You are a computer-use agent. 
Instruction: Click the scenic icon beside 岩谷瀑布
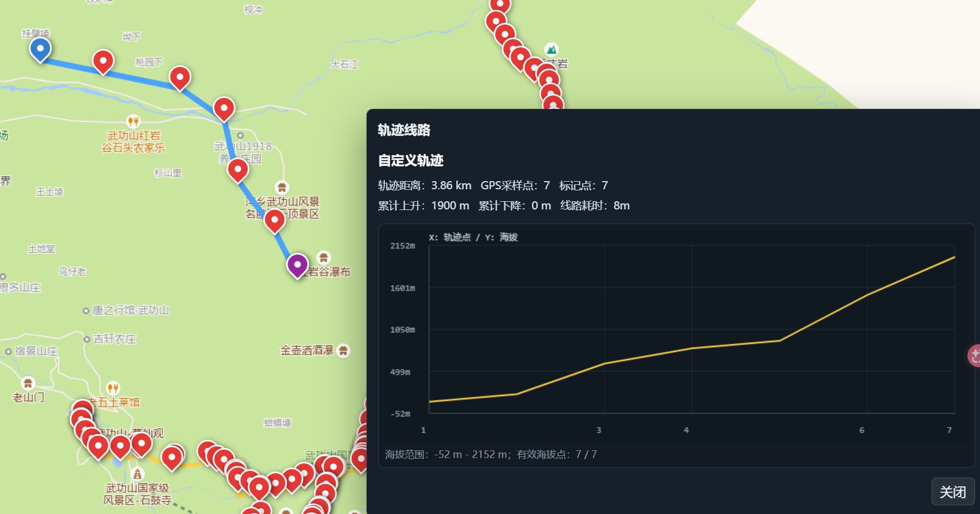(323, 257)
